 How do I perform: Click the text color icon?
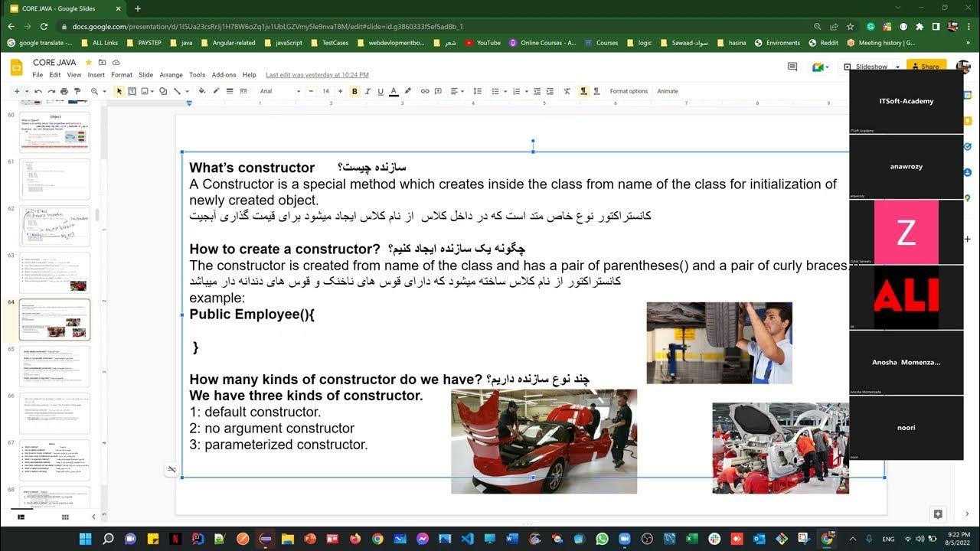[394, 91]
